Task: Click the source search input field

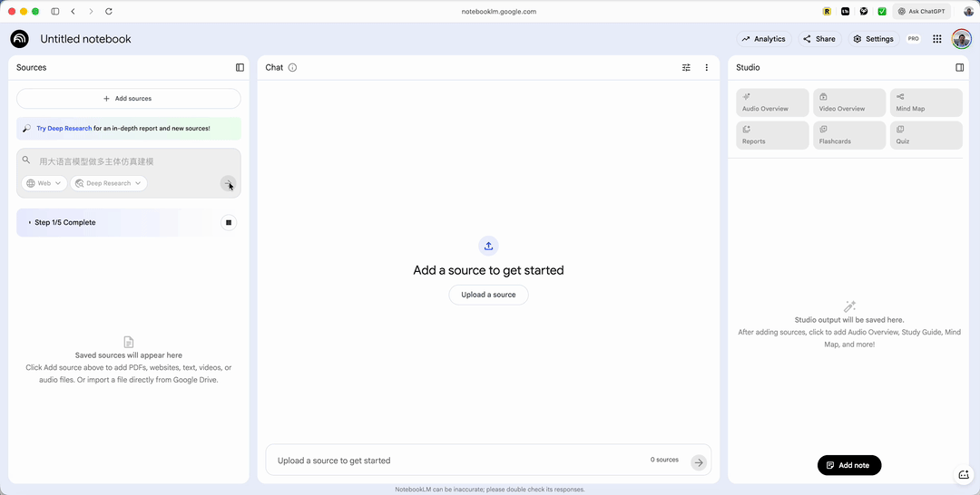Action: click(127, 161)
